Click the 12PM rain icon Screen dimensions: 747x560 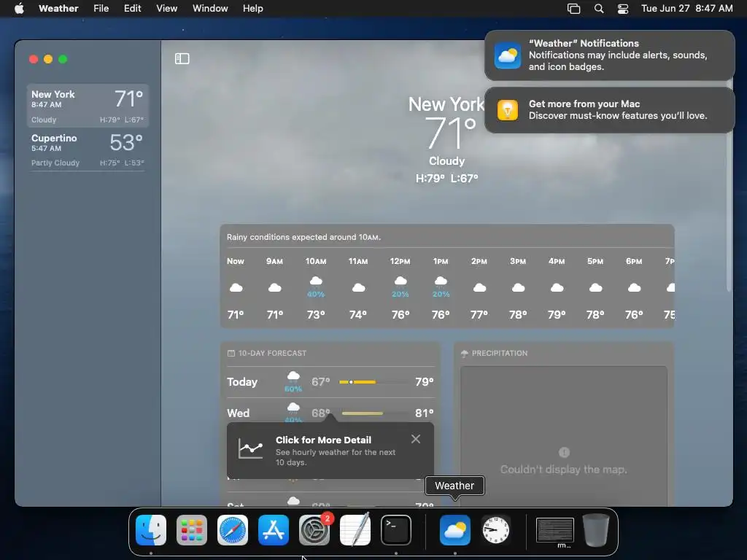(x=400, y=281)
